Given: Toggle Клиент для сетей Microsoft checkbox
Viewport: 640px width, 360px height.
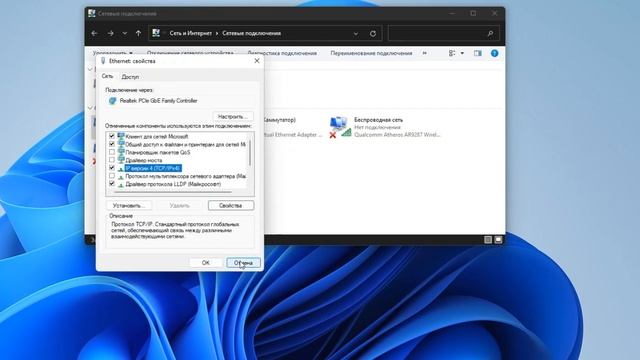Looking at the screenshot, I should [112, 136].
